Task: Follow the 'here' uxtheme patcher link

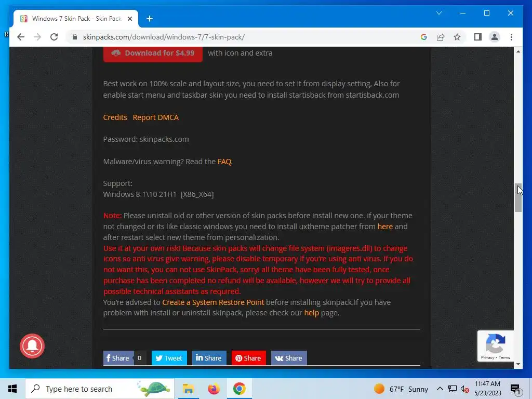Action: click(385, 227)
